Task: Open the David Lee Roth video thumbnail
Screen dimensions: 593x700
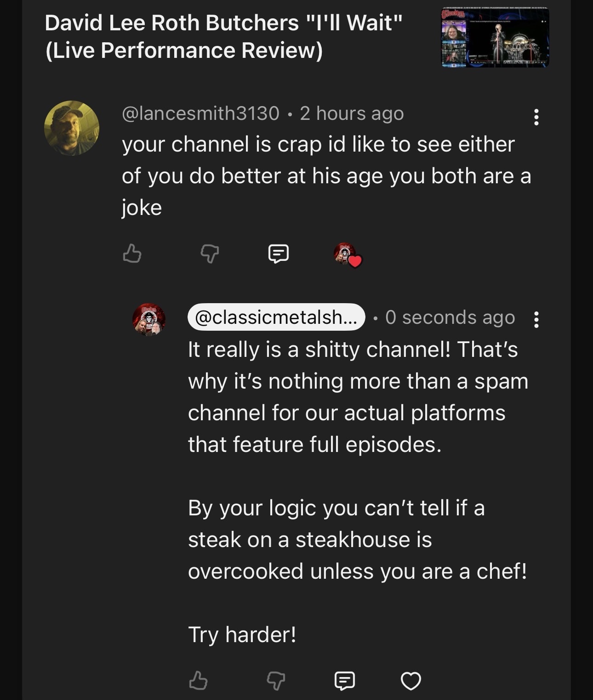Action: [x=495, y=38]
